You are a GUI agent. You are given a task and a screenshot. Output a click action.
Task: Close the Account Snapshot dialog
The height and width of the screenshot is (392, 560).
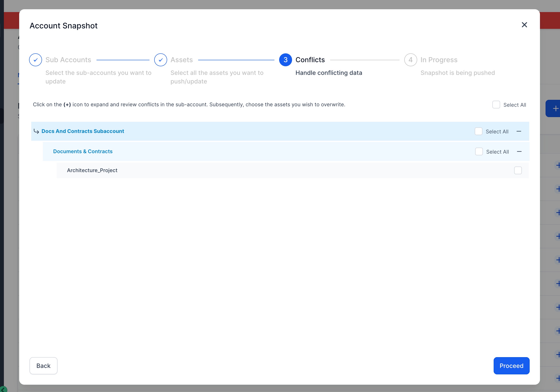pos(524,25)
